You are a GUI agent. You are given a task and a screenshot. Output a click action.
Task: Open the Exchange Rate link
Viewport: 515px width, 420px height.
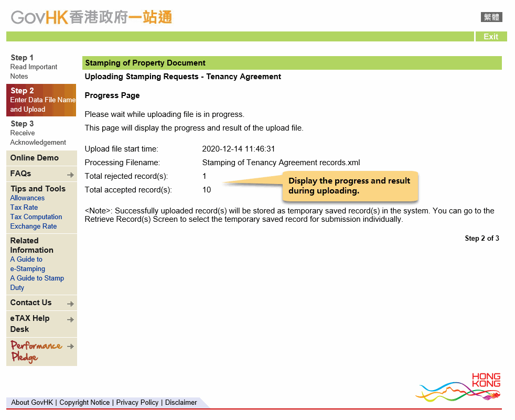coord(34,227)
